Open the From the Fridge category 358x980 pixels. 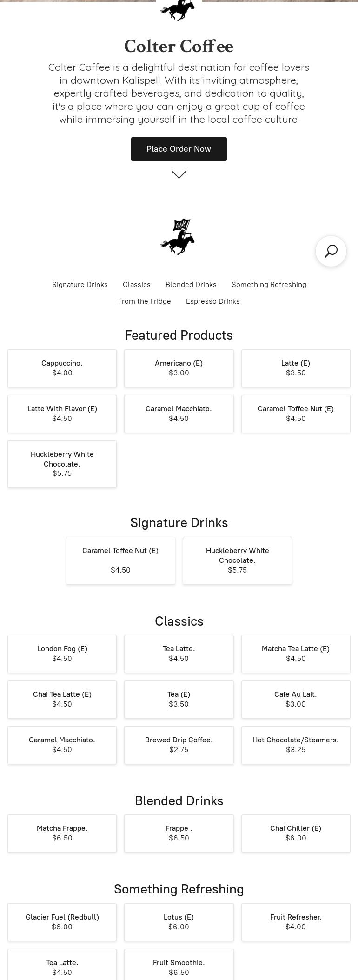pos(145,301)
